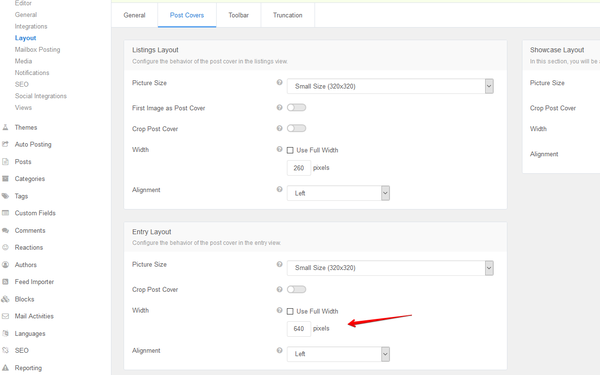The width and height of the screenshot is (600, 375).
Task: Click Entry width pixels field showing 640
Action: coord(299,329)
